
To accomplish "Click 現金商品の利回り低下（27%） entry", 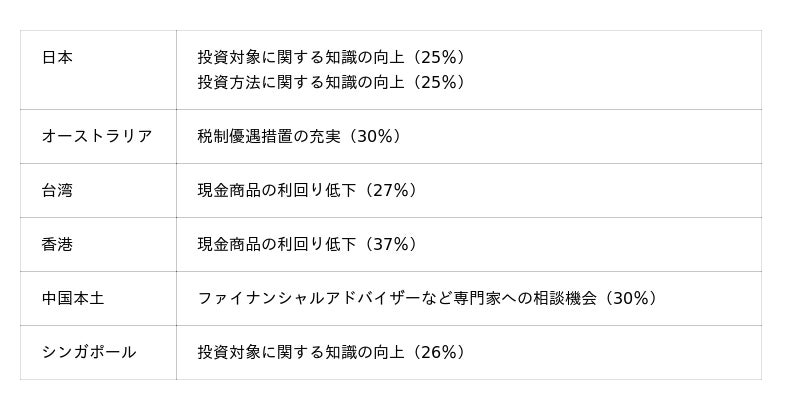I will pos(308,191).
